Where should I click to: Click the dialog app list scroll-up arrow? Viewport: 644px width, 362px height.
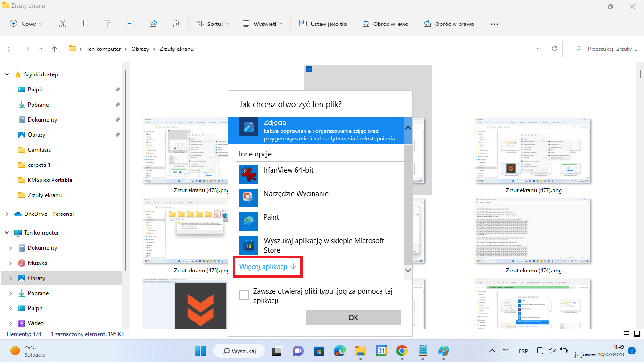tap(408, 127)
